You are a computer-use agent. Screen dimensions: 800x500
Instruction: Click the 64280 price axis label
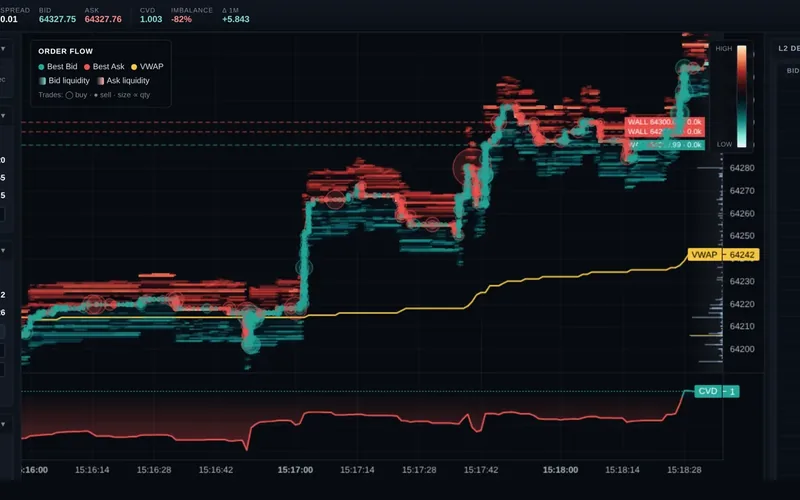(x=742, y=168)
